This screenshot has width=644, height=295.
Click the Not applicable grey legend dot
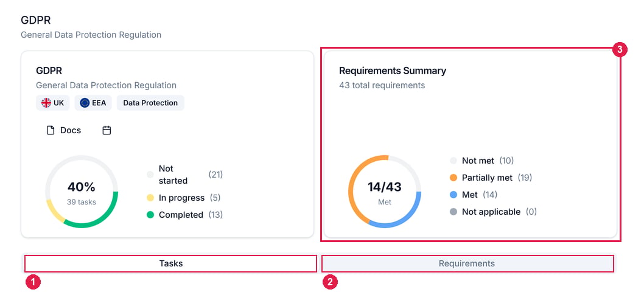(x=453, y=212)
